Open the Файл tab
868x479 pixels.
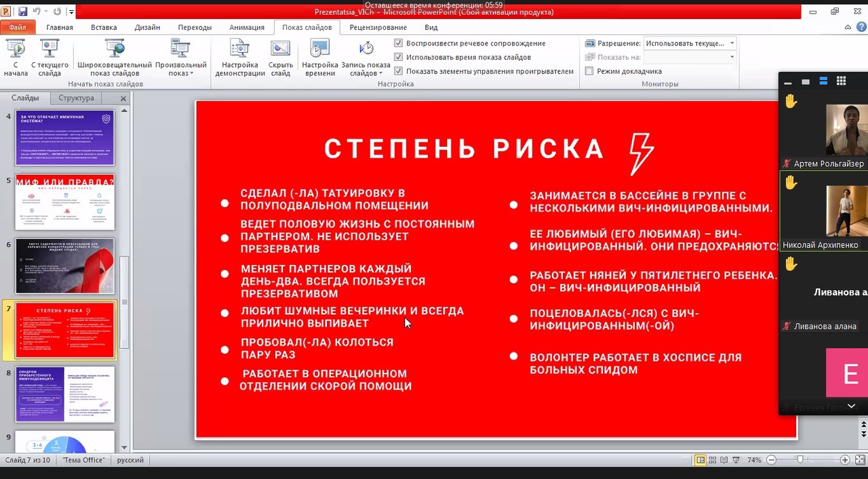[18, 28]
